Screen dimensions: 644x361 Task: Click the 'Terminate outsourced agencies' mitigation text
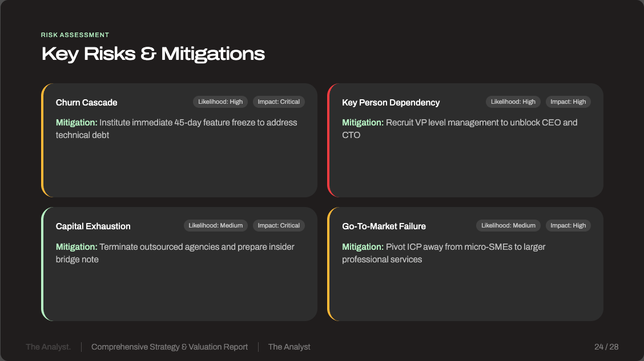[x=175, y=253]
